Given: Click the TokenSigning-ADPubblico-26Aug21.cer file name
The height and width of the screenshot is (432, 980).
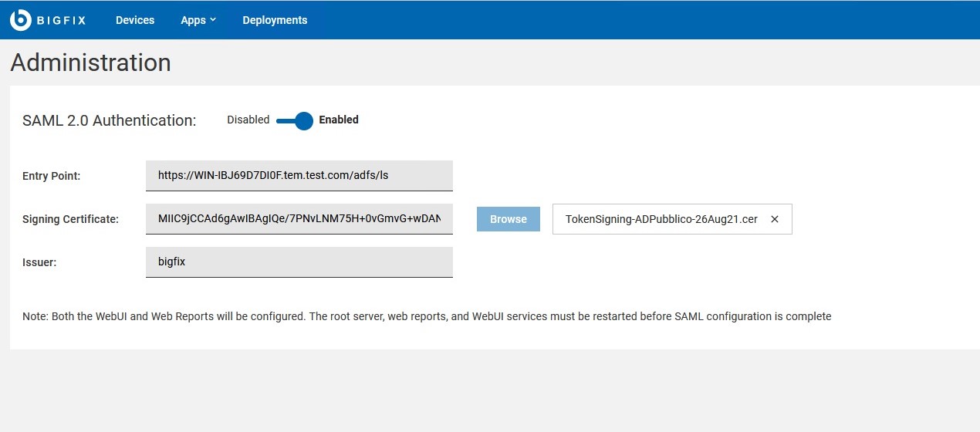Looking at the screenshot, I should coord(661,219).
